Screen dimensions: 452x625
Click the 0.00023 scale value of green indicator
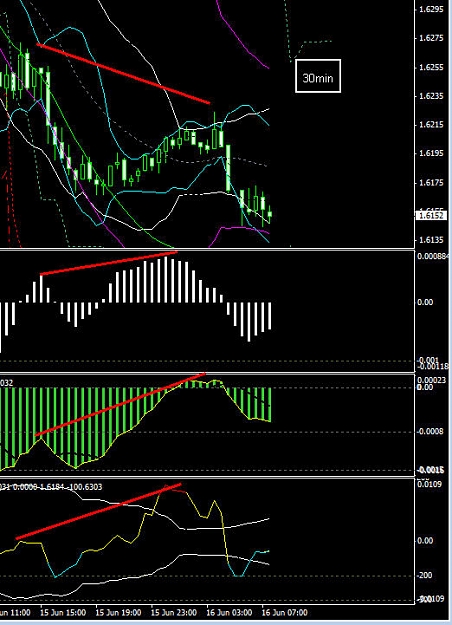[431, 380]
